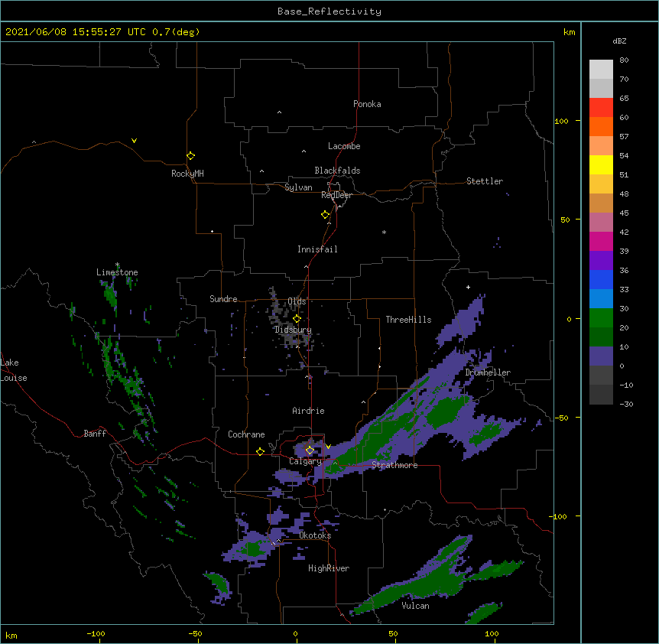Click the white asterisk marker east of Innisfail
Viewport: 659px width, 644px height.
[384, 232]
